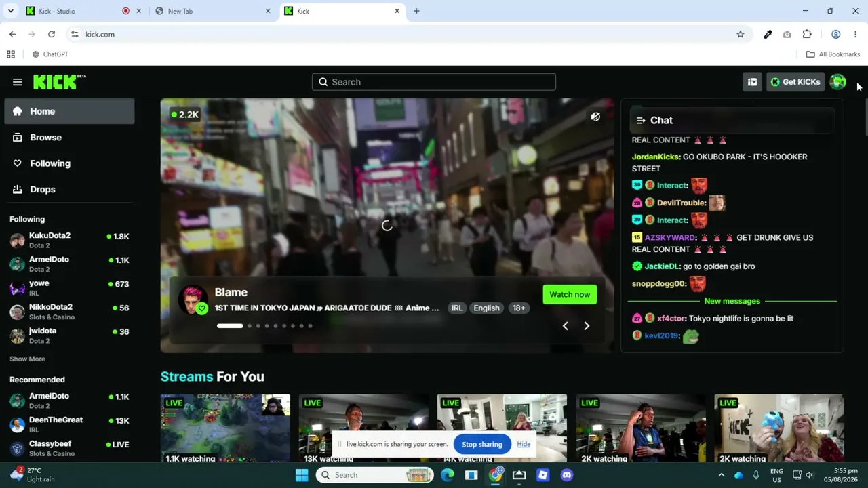Open KukuDota2 in the Following list
The width and height of the screenshot is (868, 488).
(x=69, y=241)
